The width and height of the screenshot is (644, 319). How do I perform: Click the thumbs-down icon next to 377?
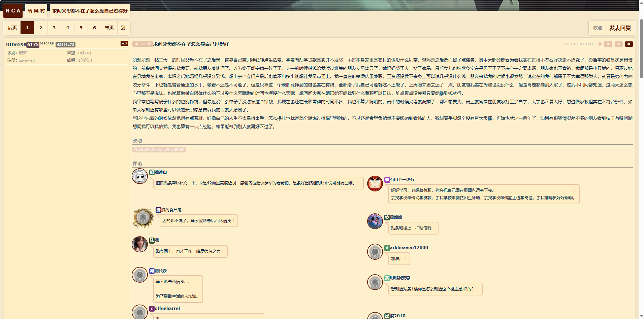149,44
